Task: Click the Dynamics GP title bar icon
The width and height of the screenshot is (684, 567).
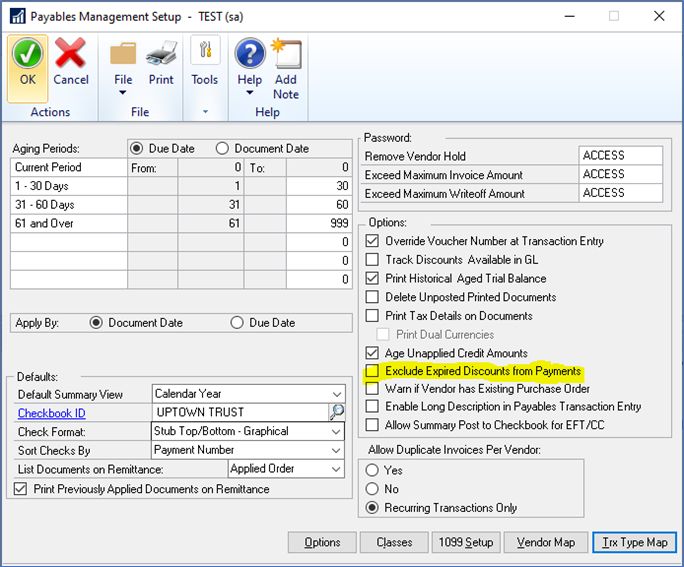Action: [17, 16]
